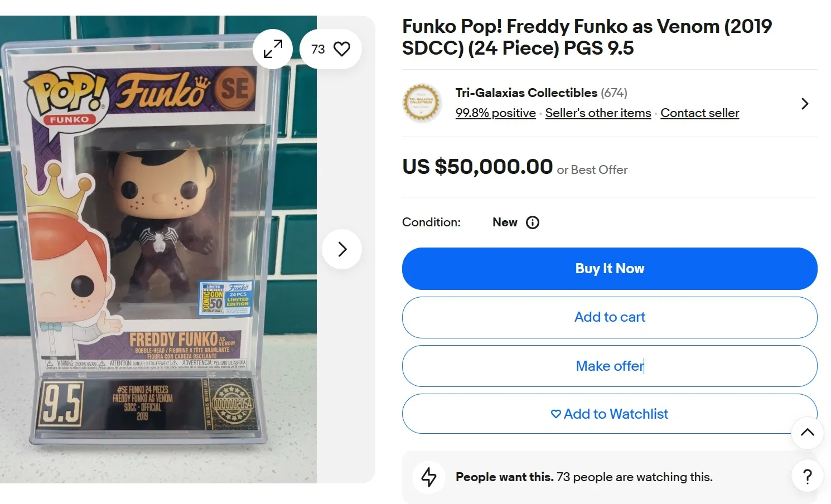Click the Contact seller link
Viewport: 831px width, 504px height.
699,113
